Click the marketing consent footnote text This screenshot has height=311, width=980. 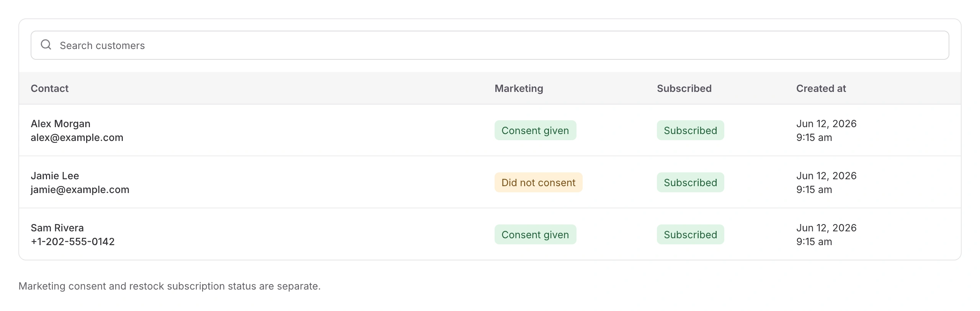tap(170, 286)
